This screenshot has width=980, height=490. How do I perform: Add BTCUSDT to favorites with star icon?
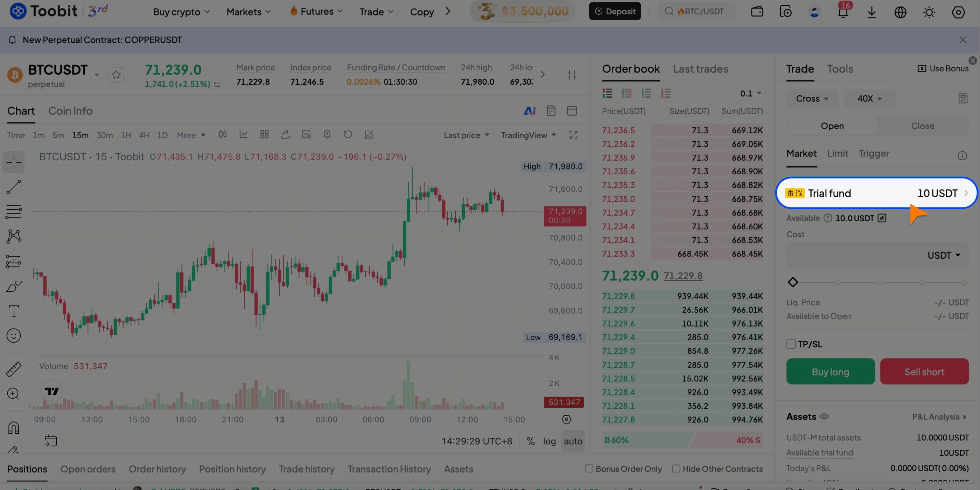click(x=116, y=75)
